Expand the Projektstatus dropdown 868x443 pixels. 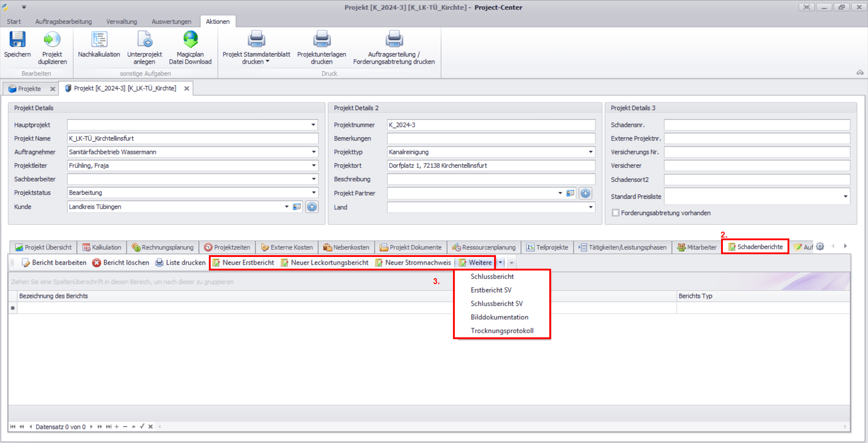313,193
